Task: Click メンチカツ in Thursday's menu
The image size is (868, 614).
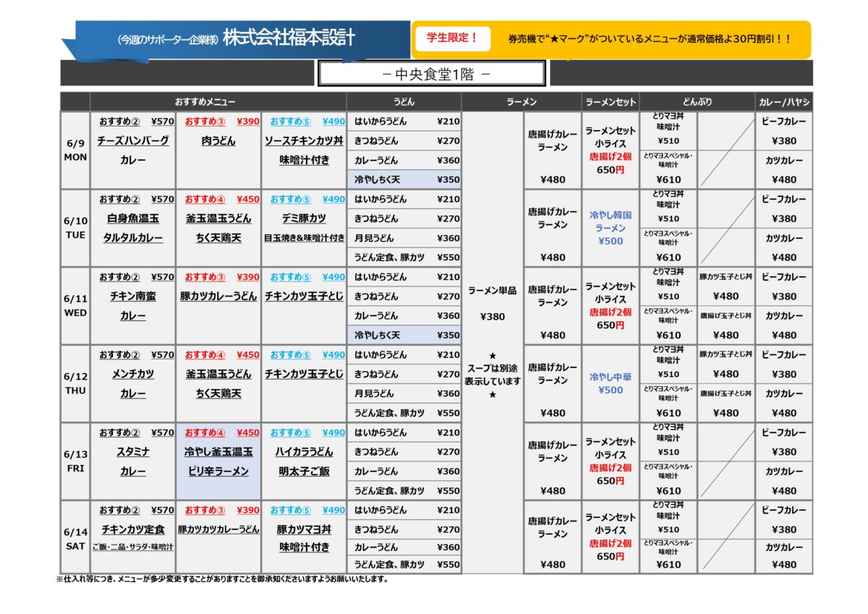Action: [x=133, y=374]
